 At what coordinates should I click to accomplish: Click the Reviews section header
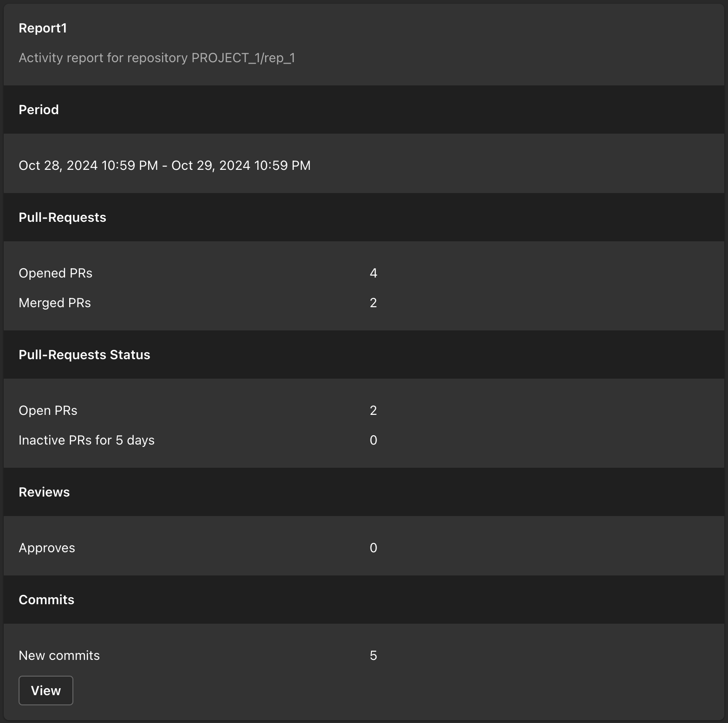44,492
